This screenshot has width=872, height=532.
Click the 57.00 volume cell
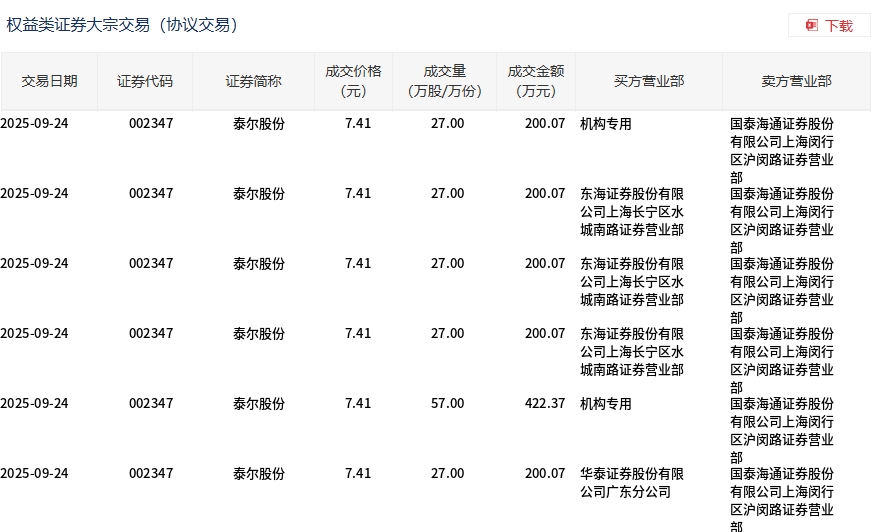click(447, 404)
